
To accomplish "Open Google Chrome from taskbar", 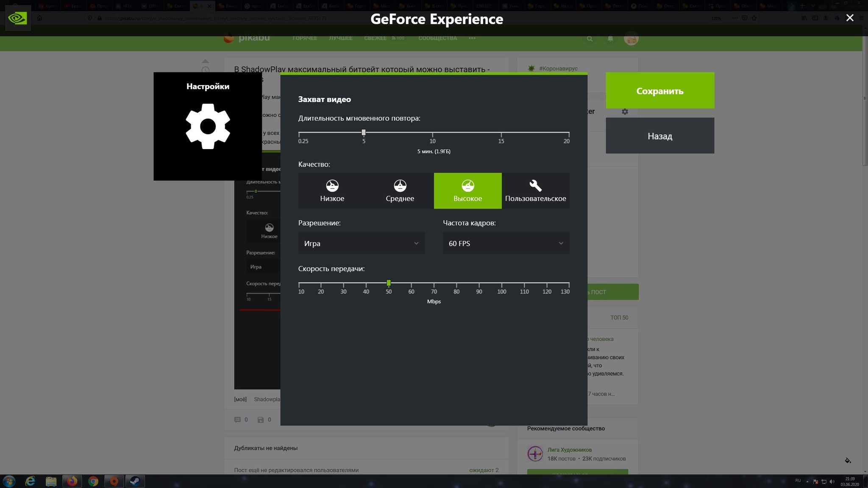I will pos(93,481).
